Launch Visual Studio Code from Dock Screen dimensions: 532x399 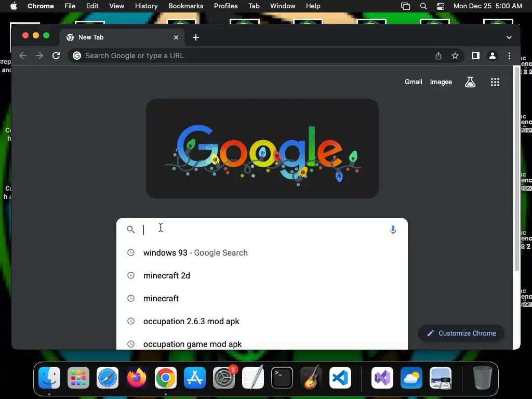tap(340, 378)
